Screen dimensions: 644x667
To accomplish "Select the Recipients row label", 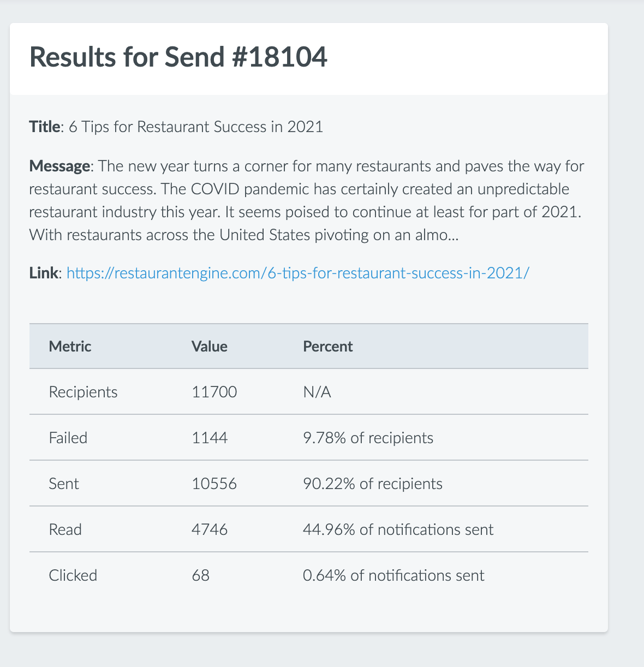I will [x=83, y=392].
